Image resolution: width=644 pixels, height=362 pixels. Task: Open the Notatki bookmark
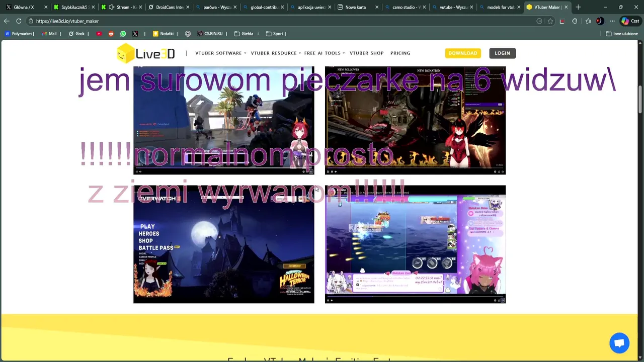pyautogui.click(x=163, y=34)
